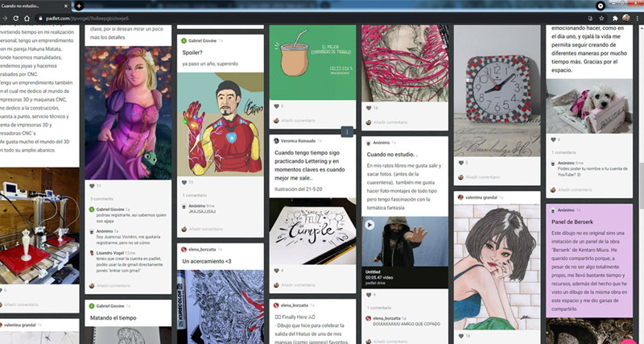Click Lisandro Vogel's name in Rapunzel comments

(x=110, y=253)
